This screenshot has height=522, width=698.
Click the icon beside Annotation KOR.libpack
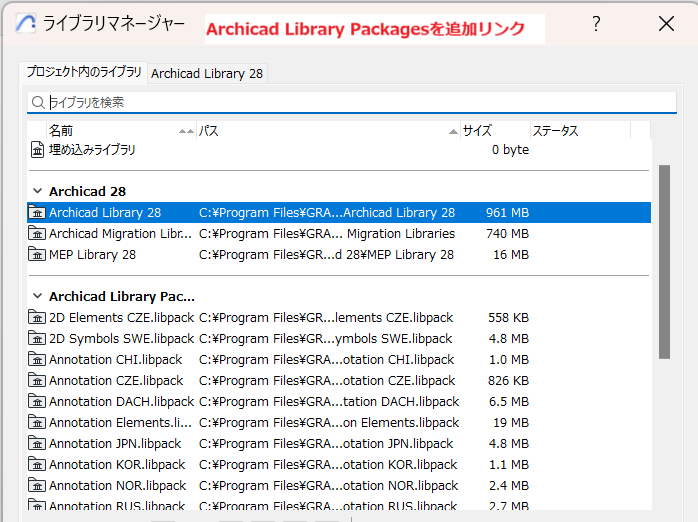coord(37,465)
